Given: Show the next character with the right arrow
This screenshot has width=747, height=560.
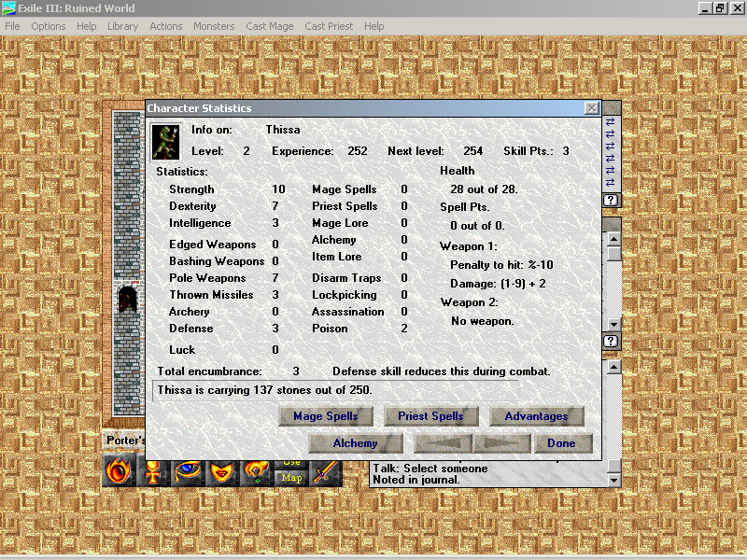Looking at the screenshot, I should pos(501,443).
